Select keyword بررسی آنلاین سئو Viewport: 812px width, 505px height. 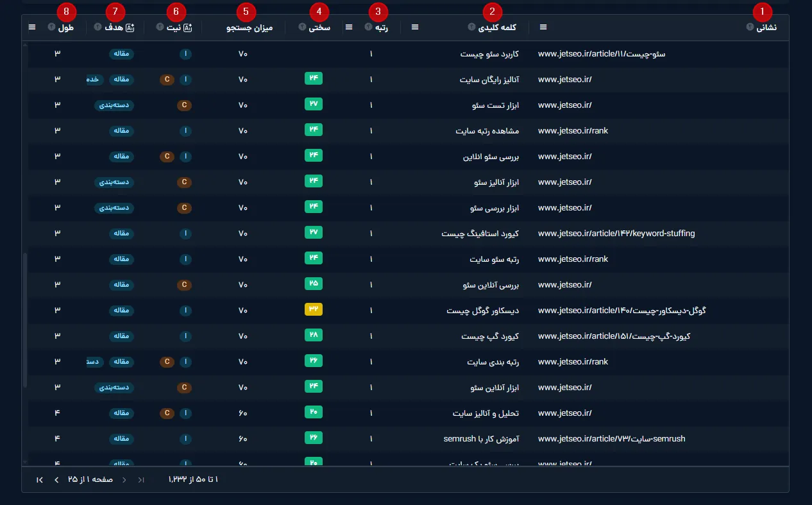[x=491, y=285]
